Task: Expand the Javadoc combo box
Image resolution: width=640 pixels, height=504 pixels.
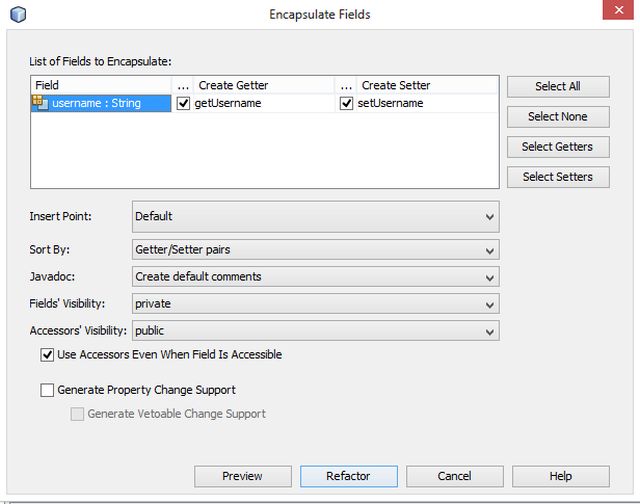Action: click(315, 277)
